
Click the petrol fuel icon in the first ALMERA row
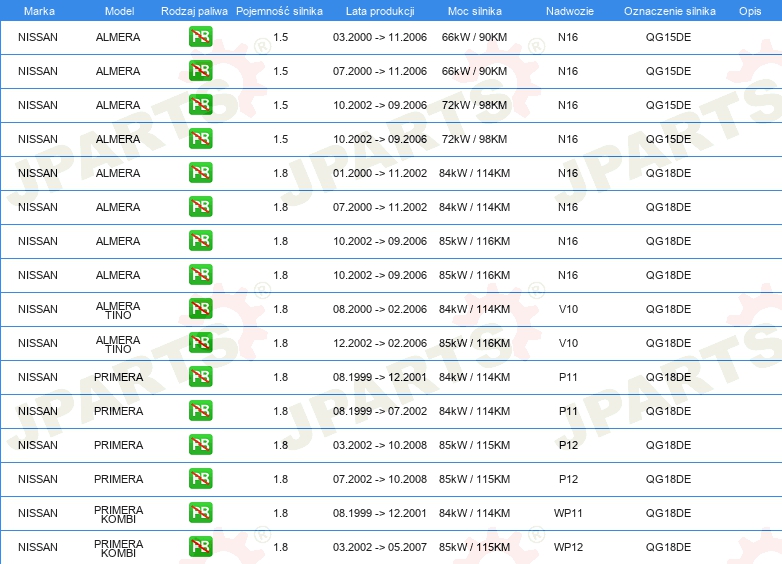pyautogui.click(x=200, y=37)
